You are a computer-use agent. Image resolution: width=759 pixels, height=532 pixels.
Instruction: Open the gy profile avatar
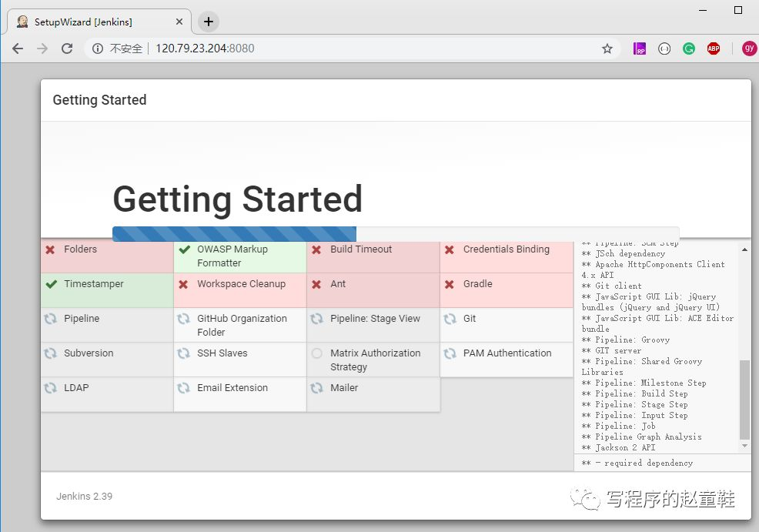(x=749, y=49)
